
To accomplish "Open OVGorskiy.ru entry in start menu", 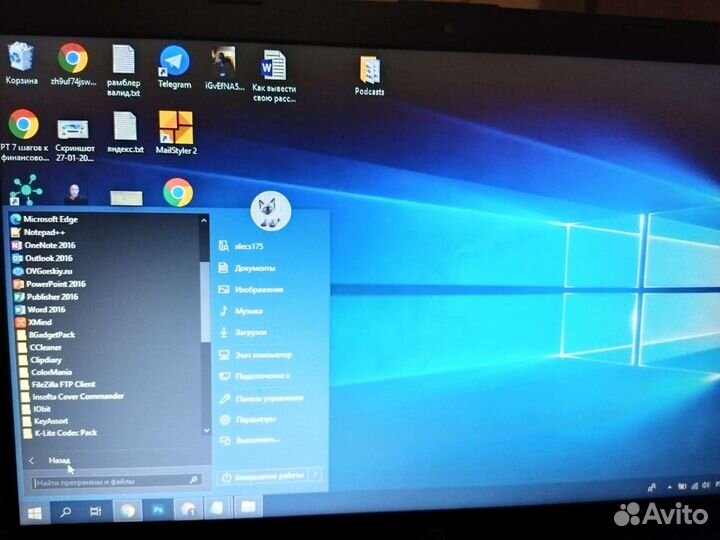I will click(x=43, y=271).
